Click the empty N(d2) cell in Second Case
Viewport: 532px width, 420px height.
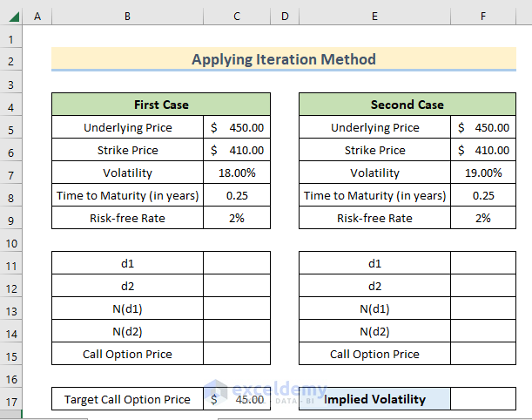(x=483, y=331)
